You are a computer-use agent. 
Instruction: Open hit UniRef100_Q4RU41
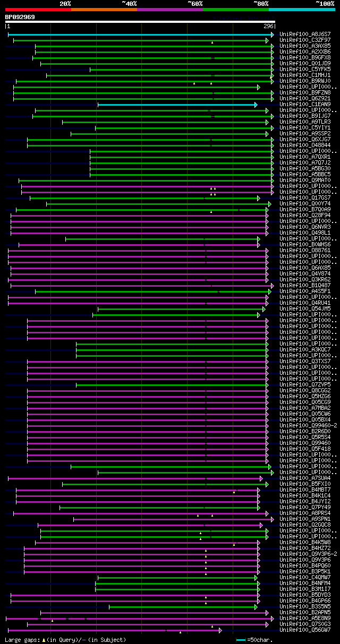pyautogui.click(x=305, y=303)
